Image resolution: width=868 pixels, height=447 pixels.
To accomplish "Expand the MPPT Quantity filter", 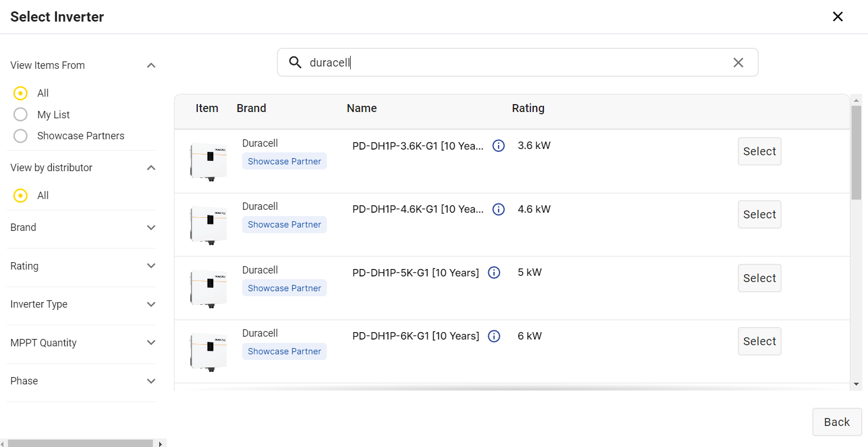I will tap(151, 342).
